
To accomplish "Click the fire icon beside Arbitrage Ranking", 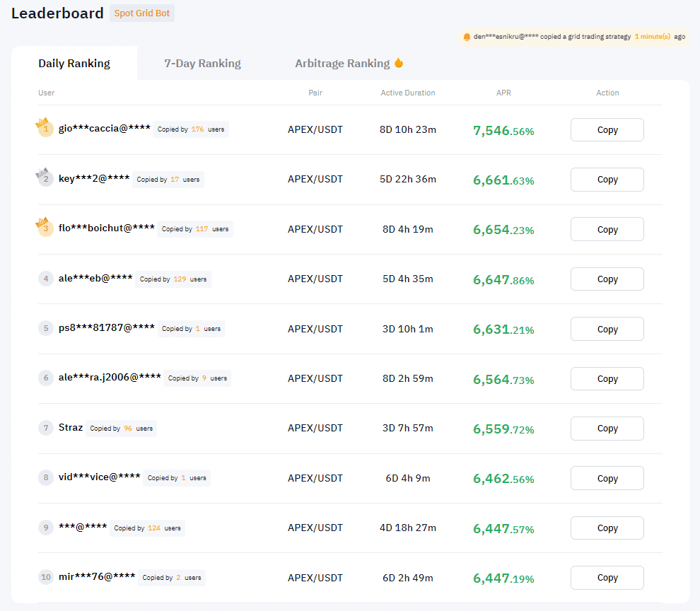I will [x=399, y=63].
